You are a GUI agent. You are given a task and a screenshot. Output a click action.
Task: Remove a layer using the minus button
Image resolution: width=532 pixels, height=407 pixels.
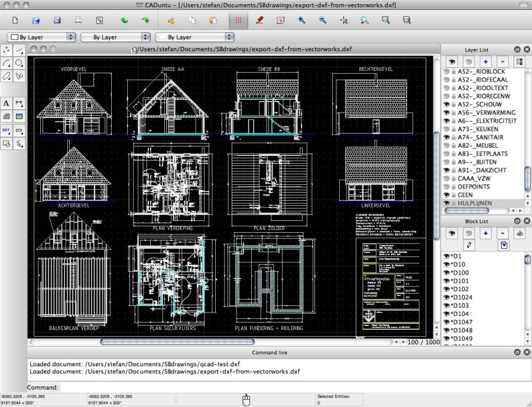[502, 61]
